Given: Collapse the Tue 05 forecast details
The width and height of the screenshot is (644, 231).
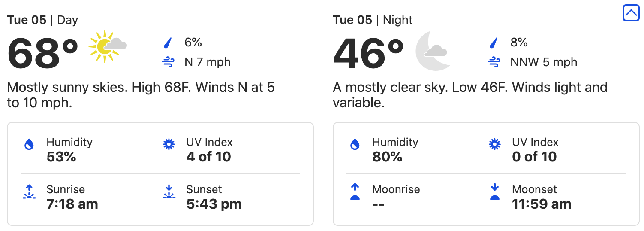Looking at the screenshot, I should pyautogui.click(x=631, y=13).
